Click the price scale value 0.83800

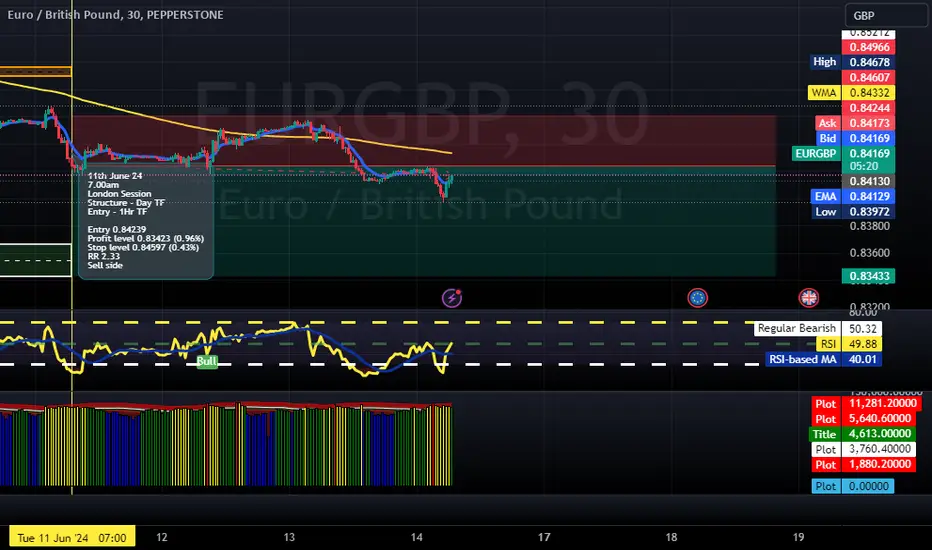[870, 226]
